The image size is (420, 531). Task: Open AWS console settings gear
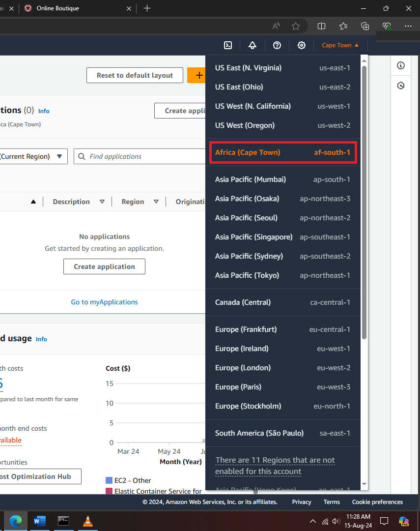302,45
